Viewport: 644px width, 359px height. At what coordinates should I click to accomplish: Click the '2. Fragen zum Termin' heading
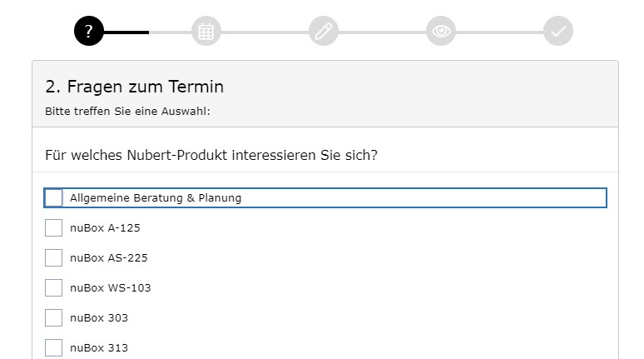coord(135,87)
